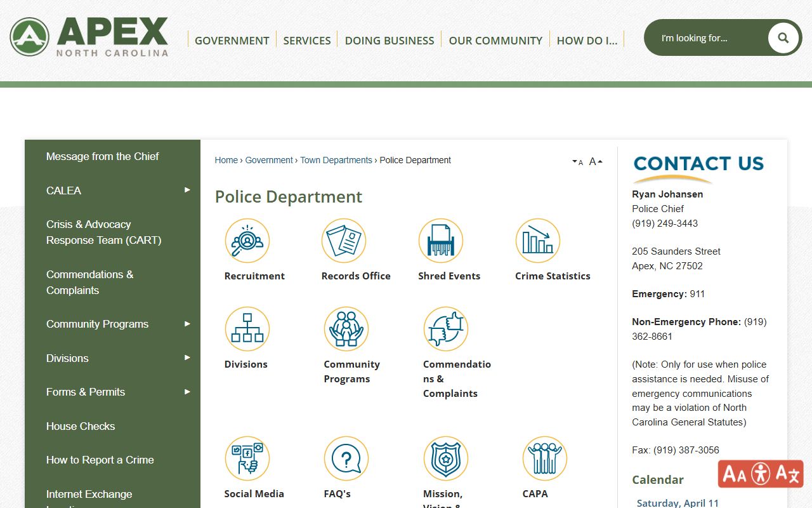
Task: Click the search magnifier button
Action: pyautogui.click(x=783, y=38)
